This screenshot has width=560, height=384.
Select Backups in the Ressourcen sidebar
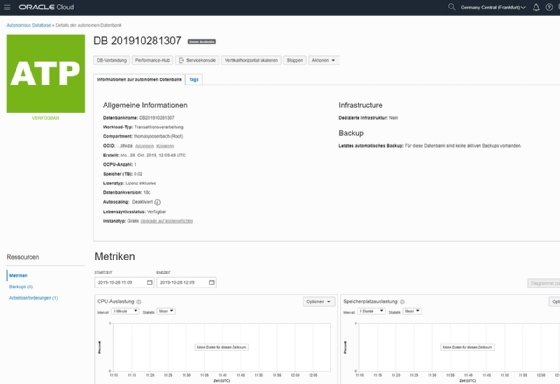[x=21, y=287]
